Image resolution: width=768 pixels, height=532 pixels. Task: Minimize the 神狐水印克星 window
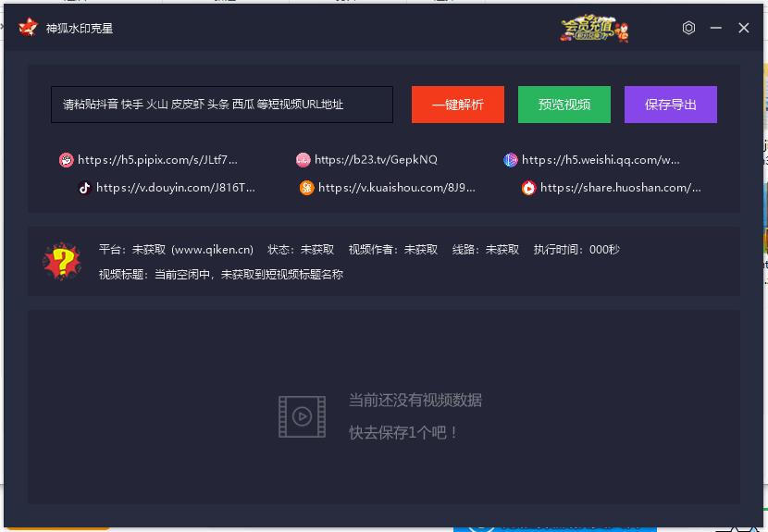point(716,28)
